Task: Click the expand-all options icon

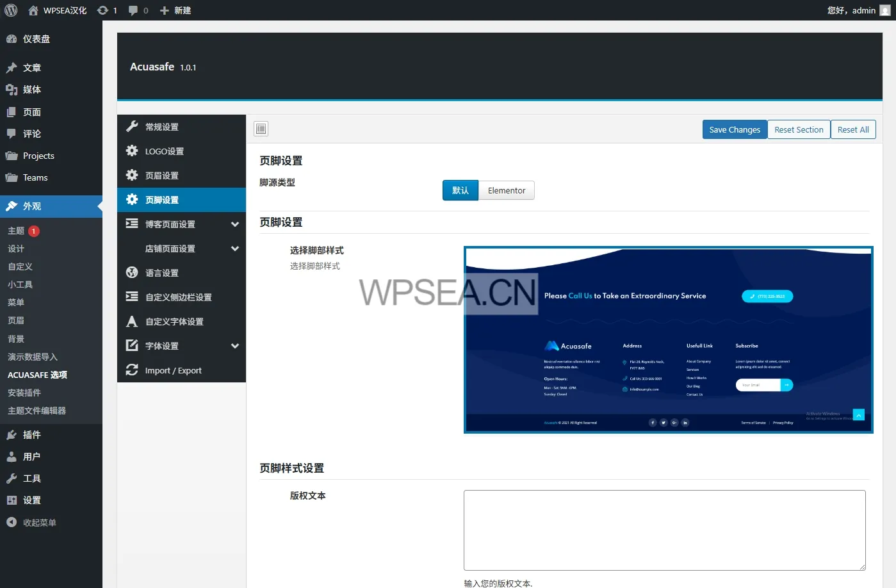Action: coord(261,129)
